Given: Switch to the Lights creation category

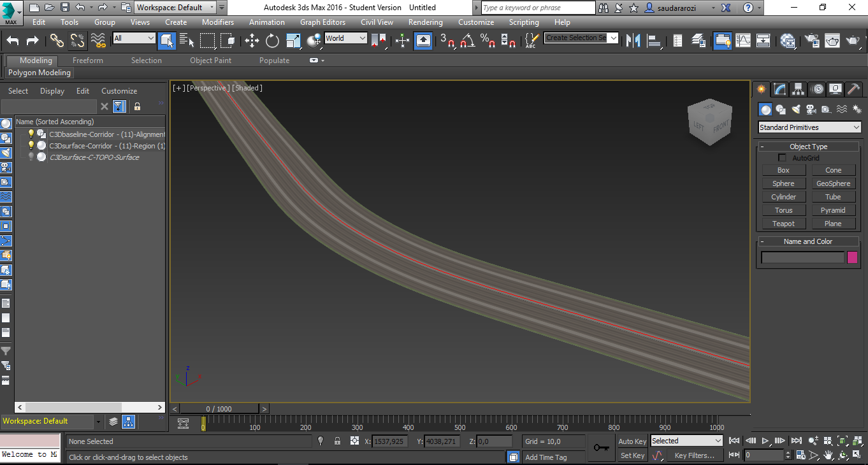Looking at the screenshot, I should point(795,109).
